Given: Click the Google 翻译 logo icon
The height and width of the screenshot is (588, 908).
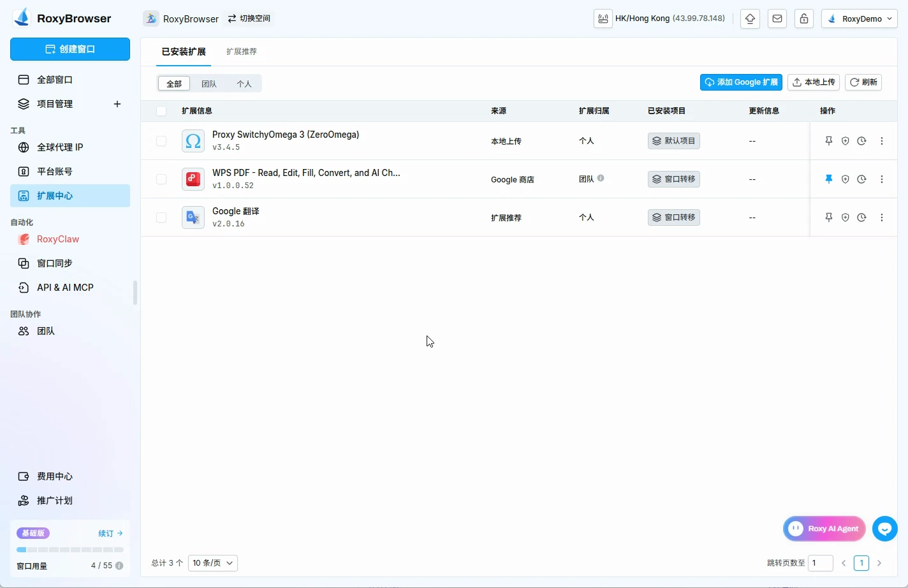Looking at the screenshot, I should pyautogui.click(x=193, y=217).
